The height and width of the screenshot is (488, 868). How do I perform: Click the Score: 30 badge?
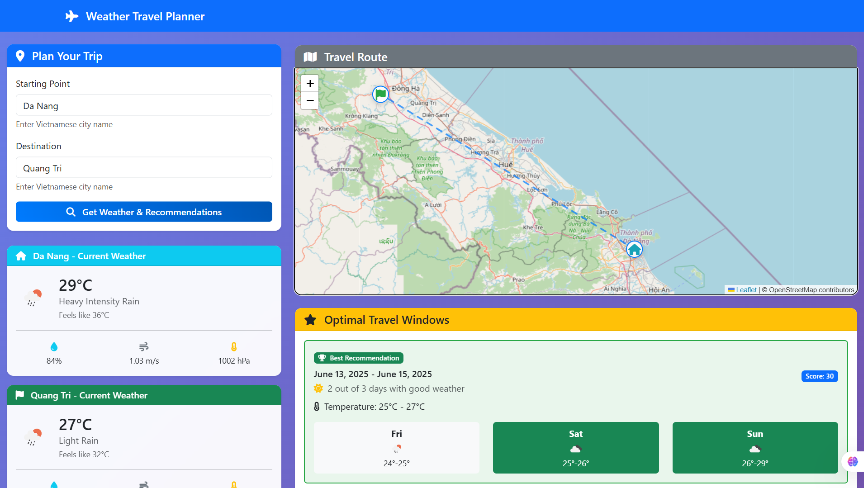tap(820, 376)
